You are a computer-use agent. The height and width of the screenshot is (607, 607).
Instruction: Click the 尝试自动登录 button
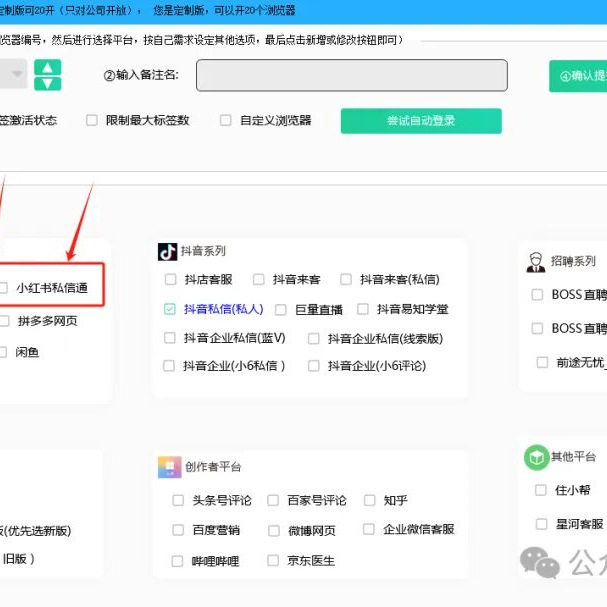421,121
